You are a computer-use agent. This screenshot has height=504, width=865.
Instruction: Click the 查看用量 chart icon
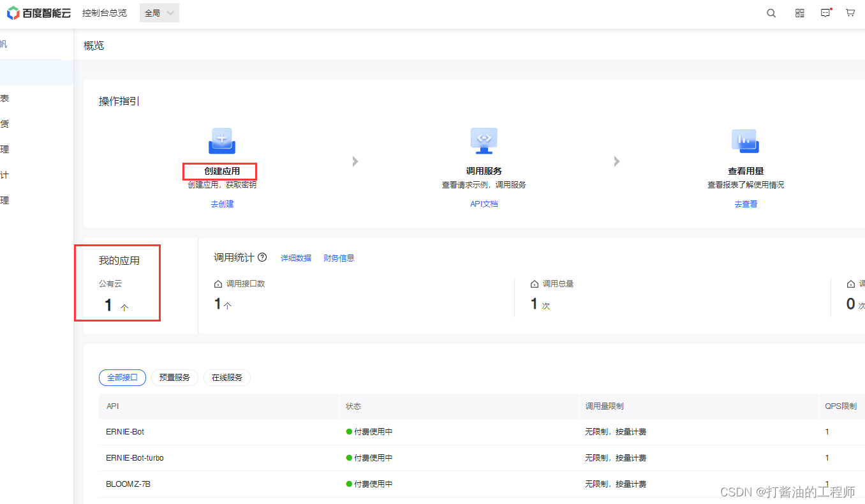[x=745, y=141]
